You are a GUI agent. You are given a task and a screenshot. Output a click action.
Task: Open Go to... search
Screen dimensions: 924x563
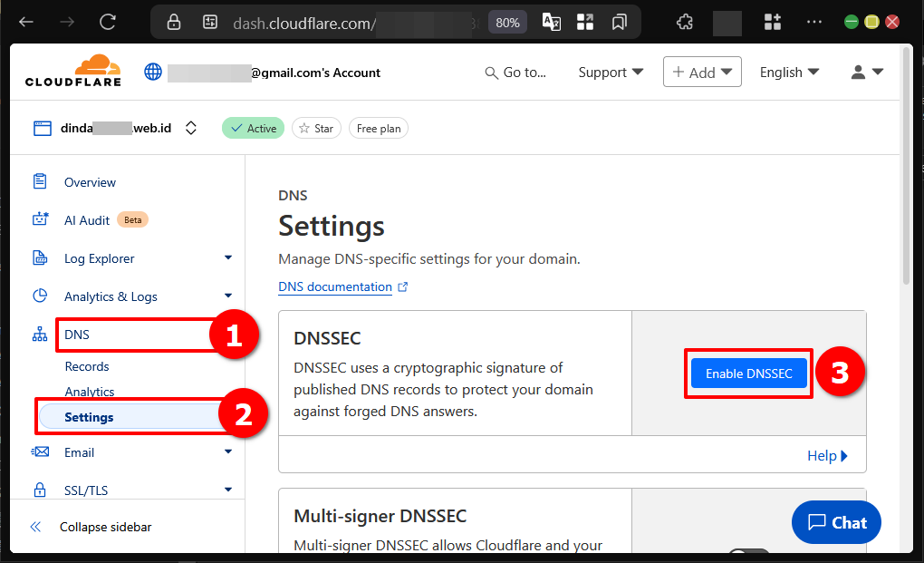(515, 73)
